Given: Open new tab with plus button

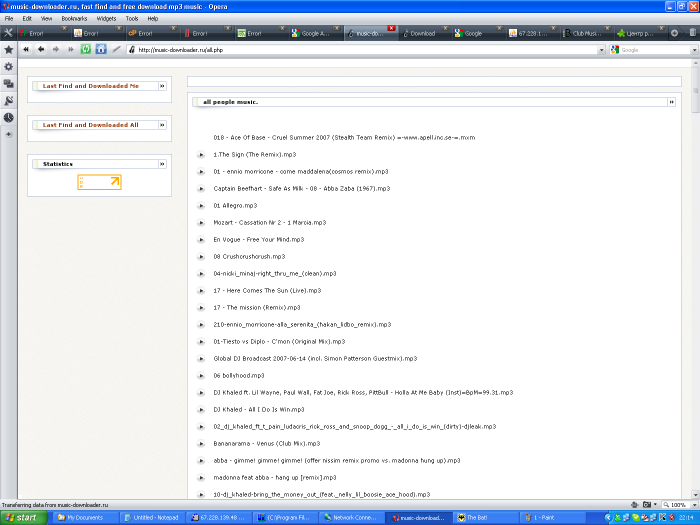Looking at the screenshot, I should coord(674,33).
